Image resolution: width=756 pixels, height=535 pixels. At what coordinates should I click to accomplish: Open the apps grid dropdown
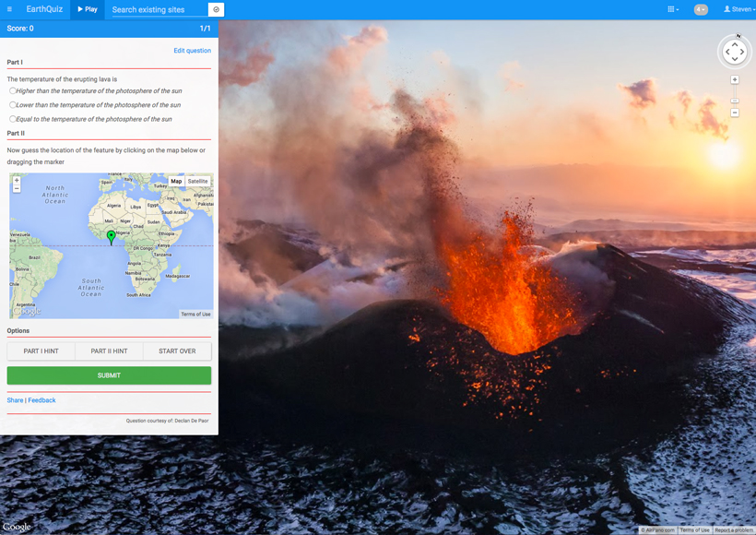click(672, 9)
